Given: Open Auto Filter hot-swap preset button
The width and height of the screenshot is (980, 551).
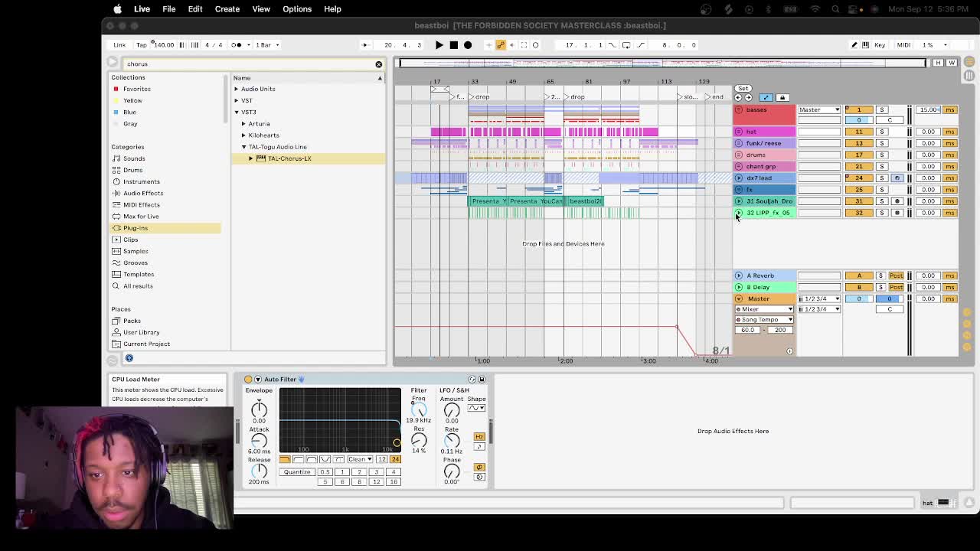Looking at the screenshot, I should tap(472, 380).
